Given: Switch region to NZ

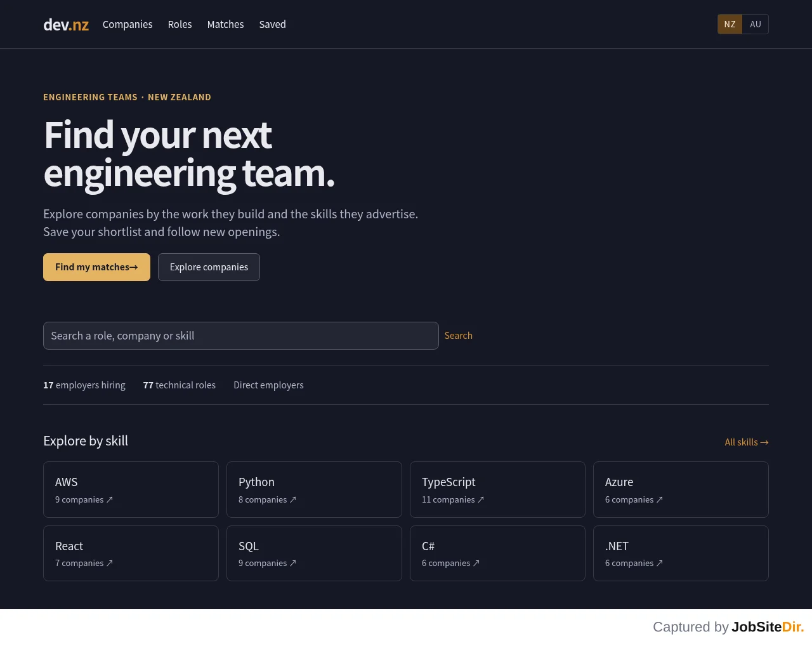Looking at the screenshot, I should coord(730,24).
